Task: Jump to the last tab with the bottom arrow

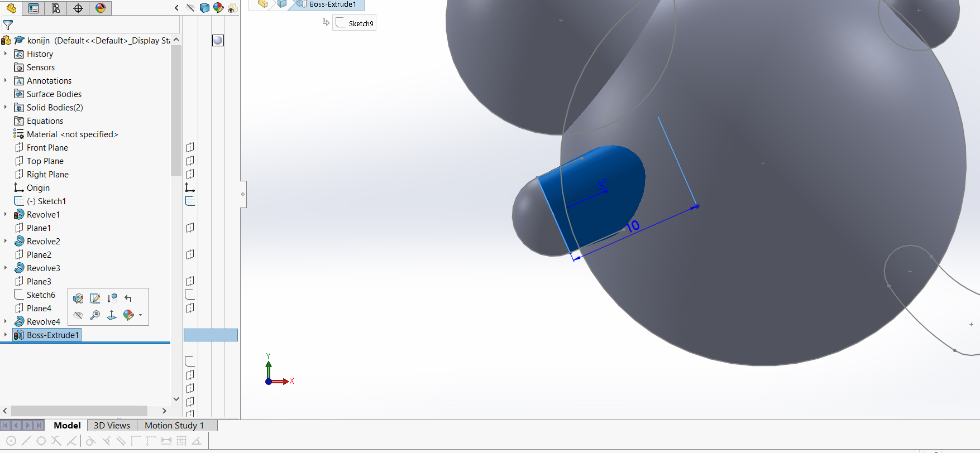Action: [39, 425]
